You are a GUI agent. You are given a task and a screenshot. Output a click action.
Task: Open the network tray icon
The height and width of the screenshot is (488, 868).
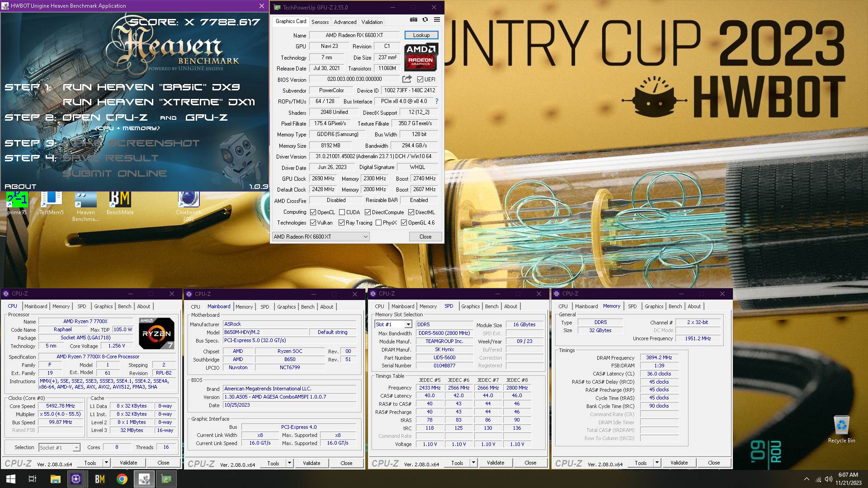tap(818, 479)
